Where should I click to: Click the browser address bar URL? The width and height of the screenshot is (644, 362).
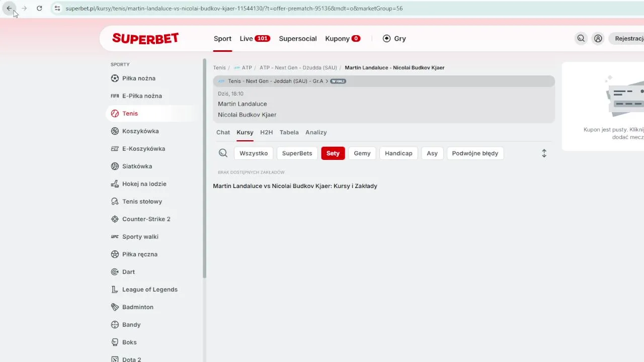pos(234,8)
